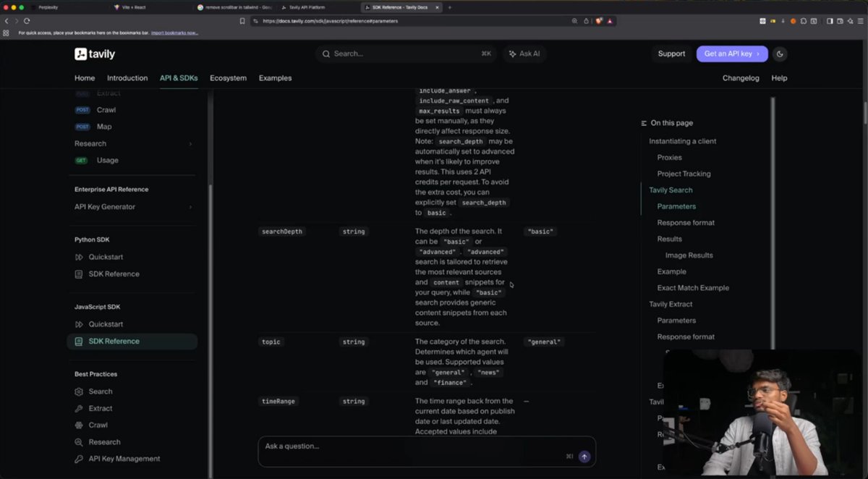The image size is (868, 479).
Task: Click the timeRange parameter name
Action: coord(278,401)
